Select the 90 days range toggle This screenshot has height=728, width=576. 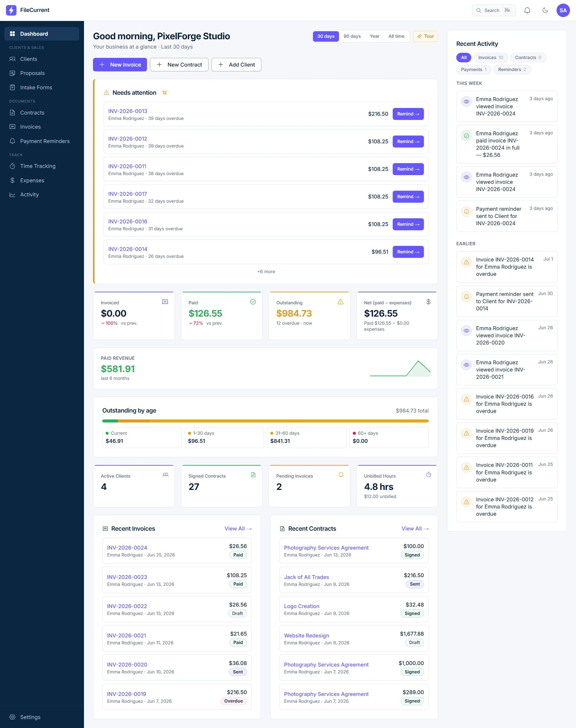(352, 36)
